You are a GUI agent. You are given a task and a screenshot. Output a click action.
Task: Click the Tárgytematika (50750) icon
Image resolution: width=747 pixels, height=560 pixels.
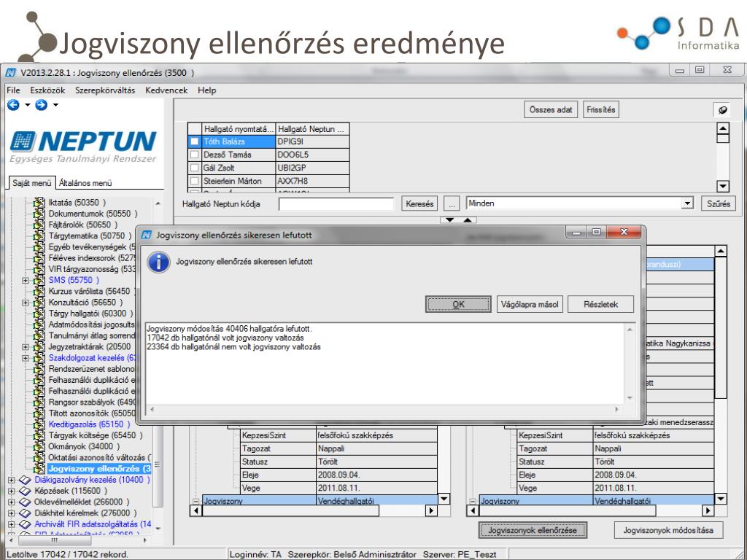click(39, 236)
